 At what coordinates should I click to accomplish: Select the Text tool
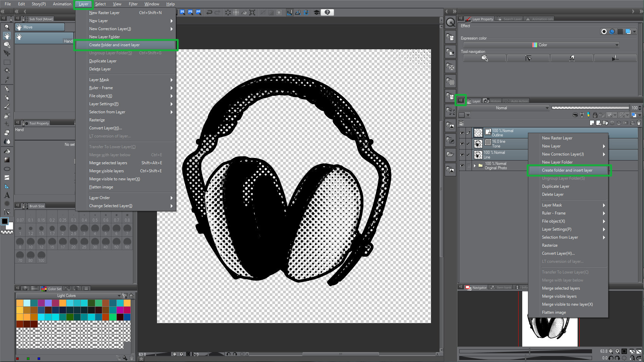pyautogui.click(x=7, y=195)
